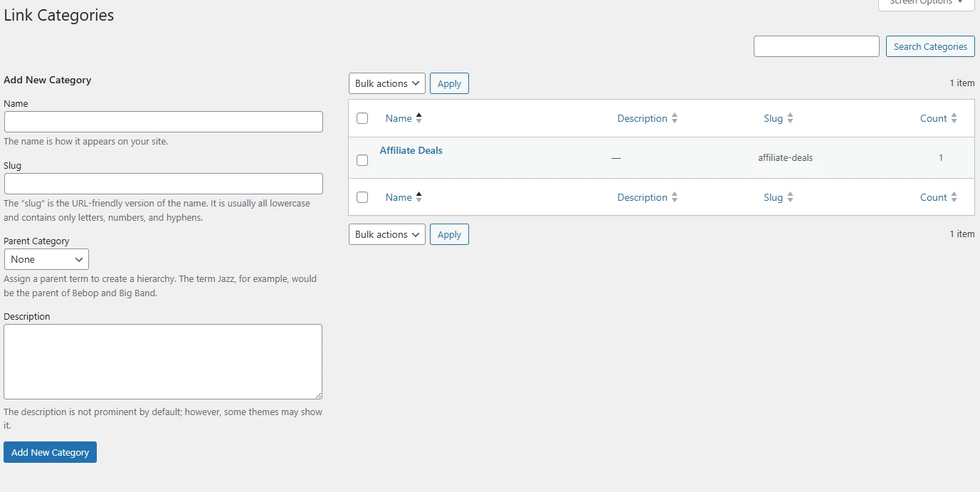Open the top Bulk actions dropdown

coord(386,83)
